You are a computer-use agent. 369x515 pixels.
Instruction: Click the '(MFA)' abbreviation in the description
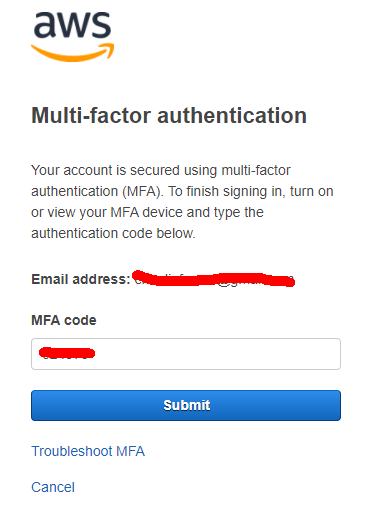143,191
